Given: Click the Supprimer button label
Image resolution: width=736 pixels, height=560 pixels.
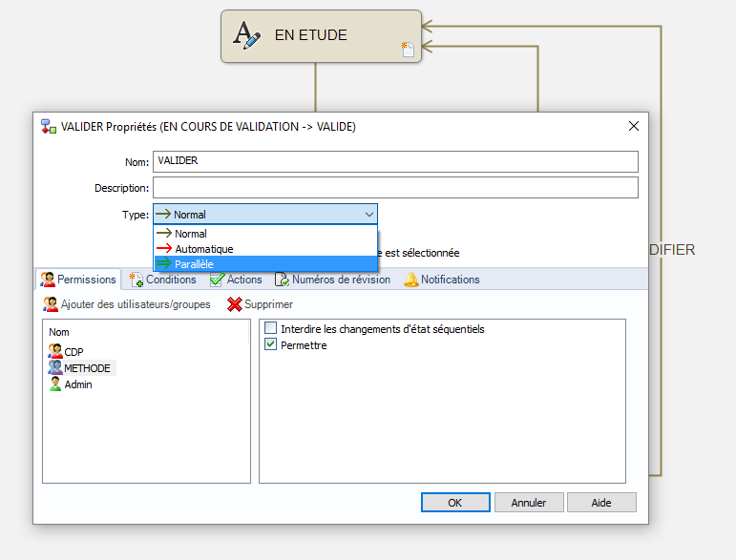Looking at the screenshot, I should click(x=268, y=304).
